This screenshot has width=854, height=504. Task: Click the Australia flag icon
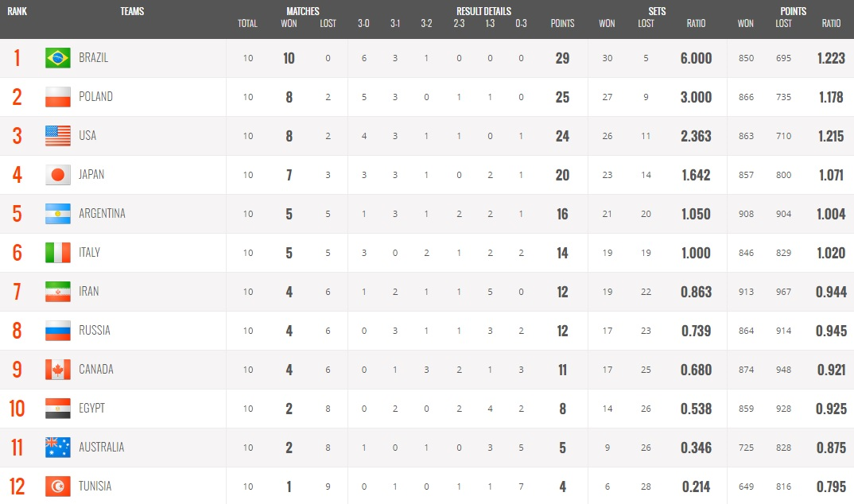click(58, 448)
